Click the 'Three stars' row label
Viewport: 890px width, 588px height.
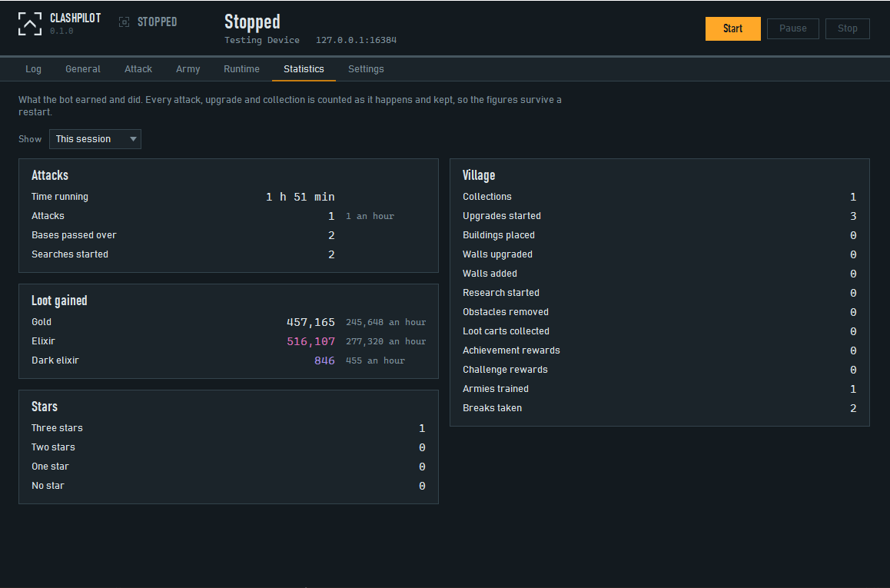(57, 428)
